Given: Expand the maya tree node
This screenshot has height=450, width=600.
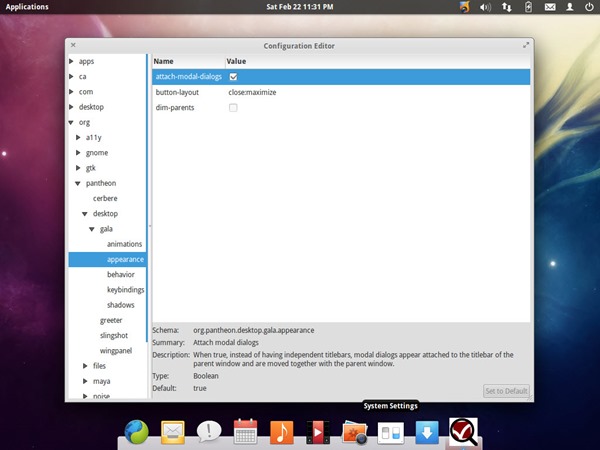Looking at the screenshot, I should pos(85,381).
